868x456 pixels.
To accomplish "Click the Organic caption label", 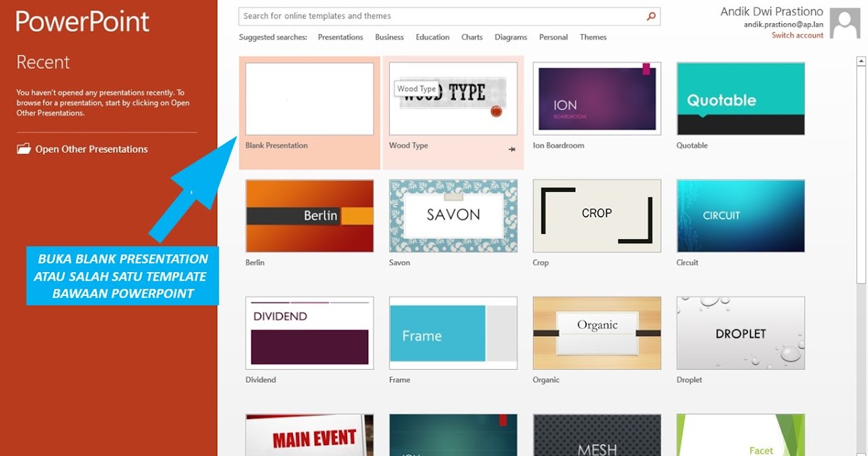I will coord(546,380).
